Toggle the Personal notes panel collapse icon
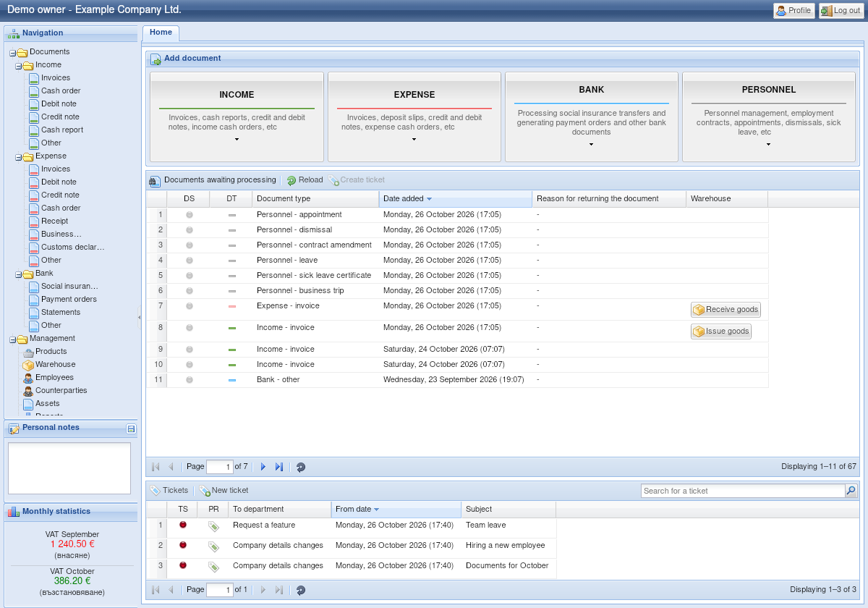 point(131,428)
